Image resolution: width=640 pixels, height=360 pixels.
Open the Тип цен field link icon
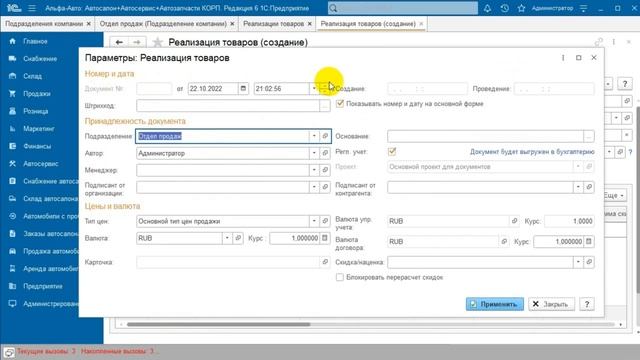(x=325, y=221)
